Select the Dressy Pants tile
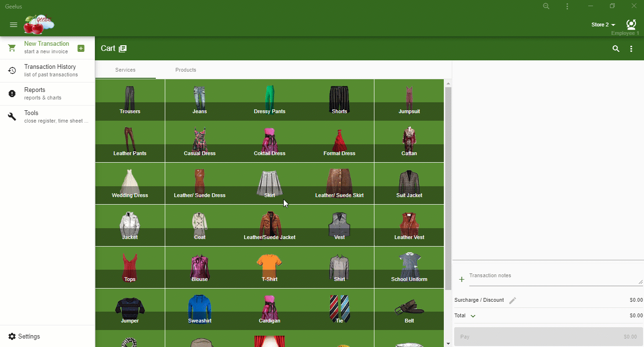This screenshot has width=644, height=347. [270, 100]
